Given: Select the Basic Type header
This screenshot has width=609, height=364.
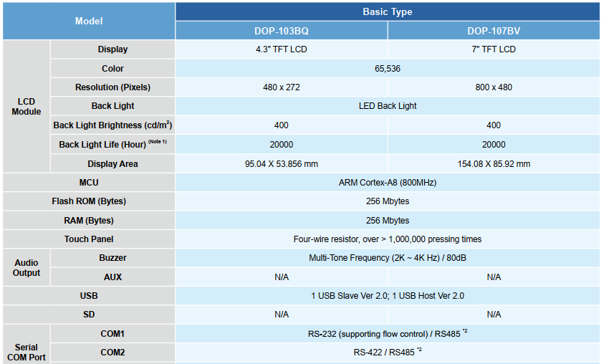Looking at the screenshot, I should pyautogui.click(x=387, y=11).
